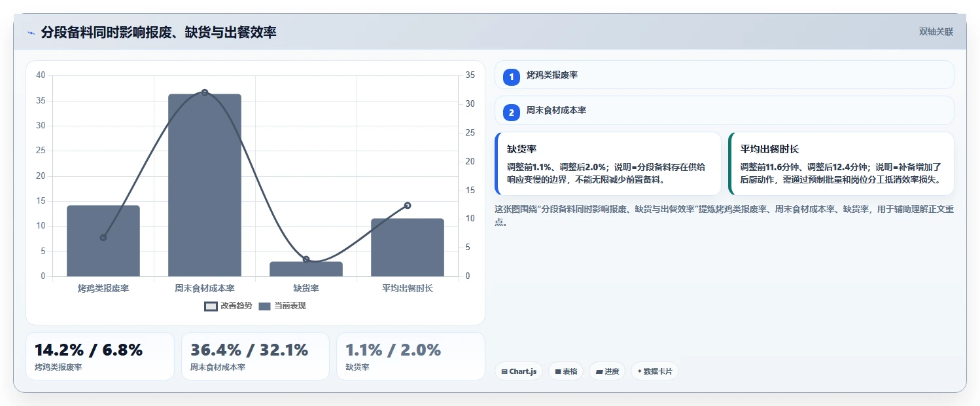980x406 pixels.
Task: Click the 1.1% / 2.0% stat card
Action: coord(411,356)
